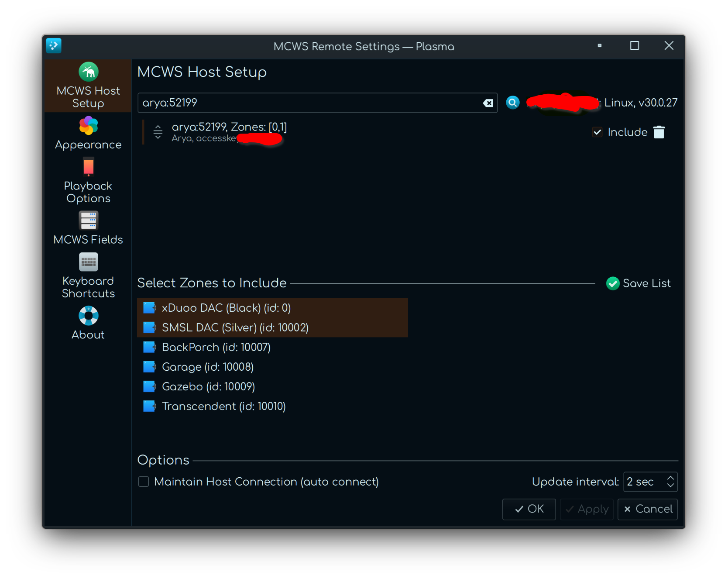
Task: Confirm settings with the OK button
Action: pos(529,509)
